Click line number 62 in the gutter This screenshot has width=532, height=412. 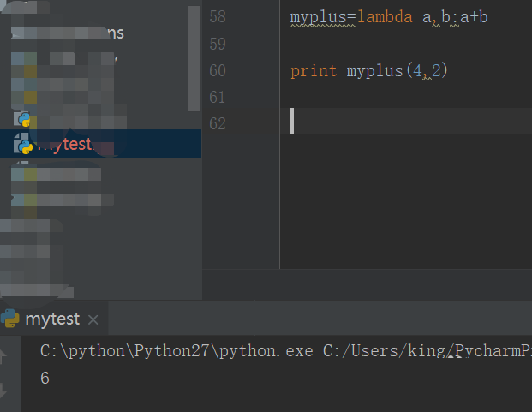tap(217, 123)
